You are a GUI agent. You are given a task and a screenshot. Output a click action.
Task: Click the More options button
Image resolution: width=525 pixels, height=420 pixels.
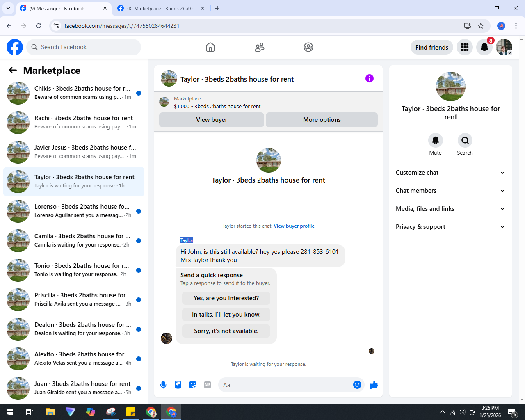tap(322, 120)
